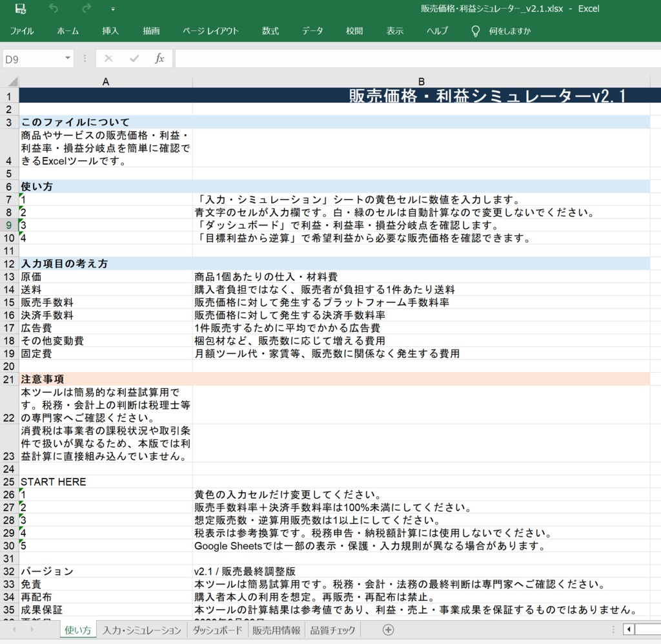Open the ヘルプ ribbon tab
Viewport: 661px width, 644px height.
pyautogui.click(x=437, y=31)
